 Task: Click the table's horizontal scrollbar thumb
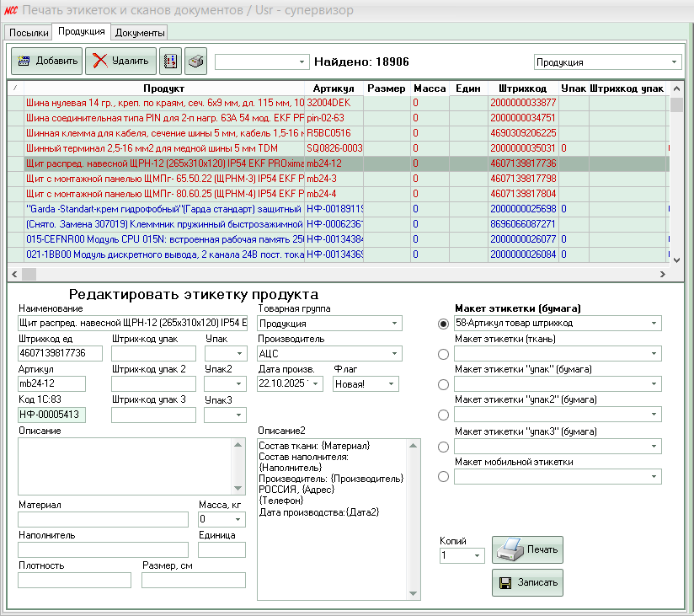tap(29, 275)
